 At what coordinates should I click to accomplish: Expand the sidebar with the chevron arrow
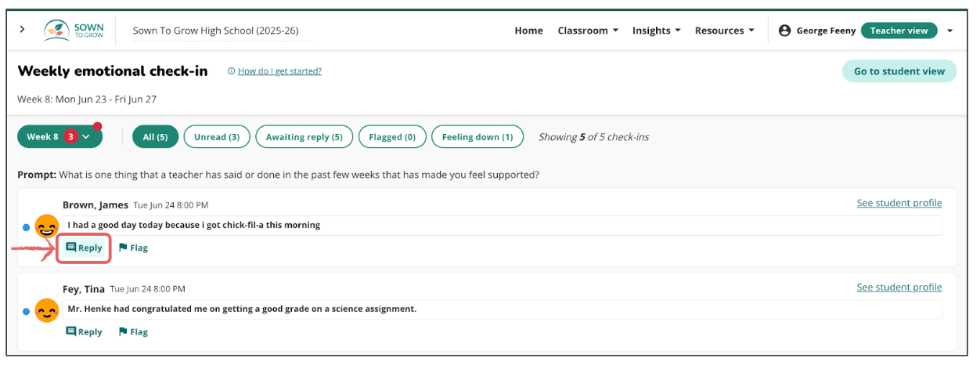[x=22, y=30]
